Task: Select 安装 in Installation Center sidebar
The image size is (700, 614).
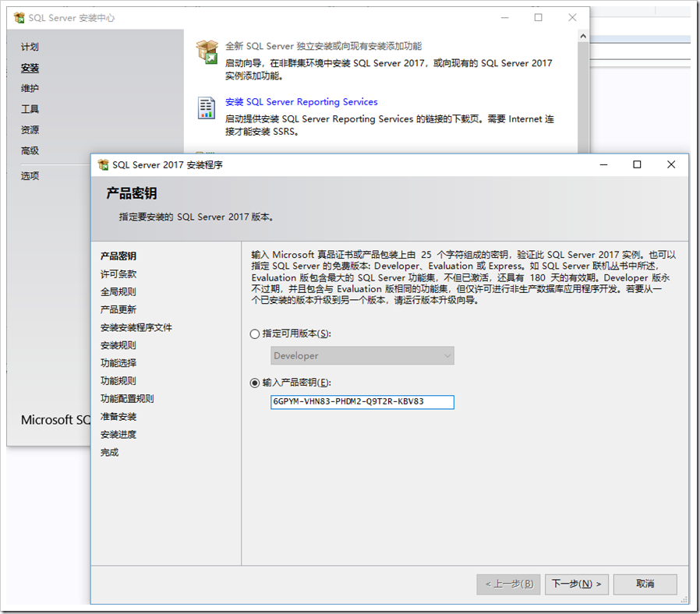Action: 30,68
